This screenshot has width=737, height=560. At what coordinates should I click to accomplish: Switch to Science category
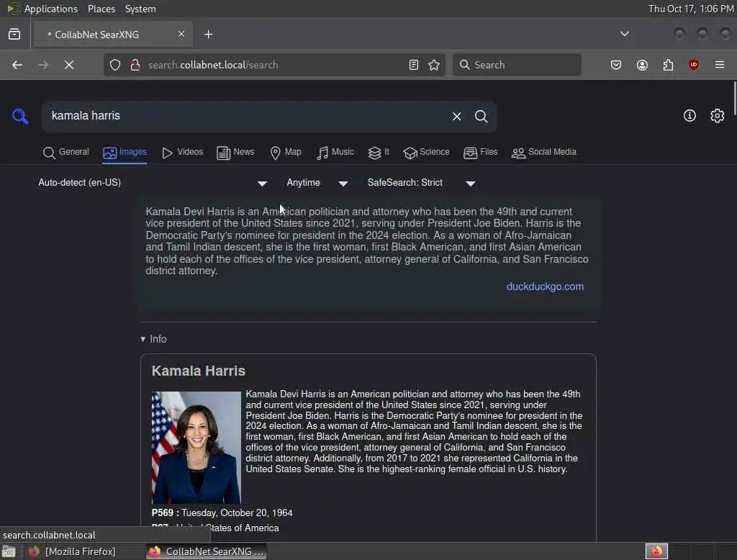click(426, 153)
